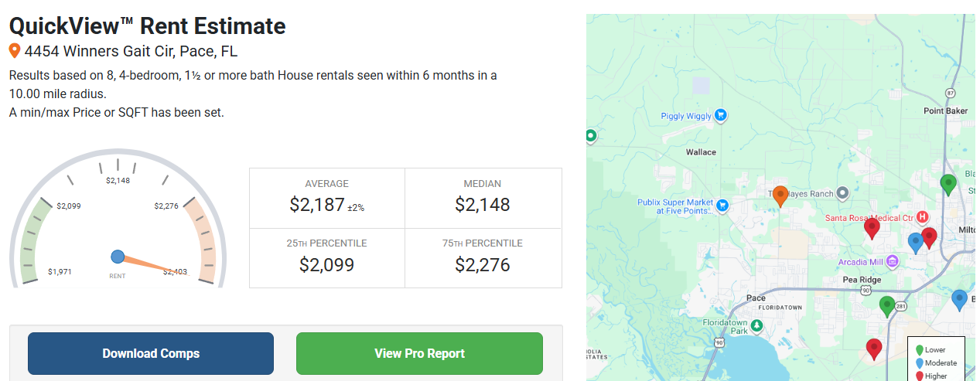Select the red pin left of the legend
The width and height of the screenshot is (980, 381).
click(874, 349)
